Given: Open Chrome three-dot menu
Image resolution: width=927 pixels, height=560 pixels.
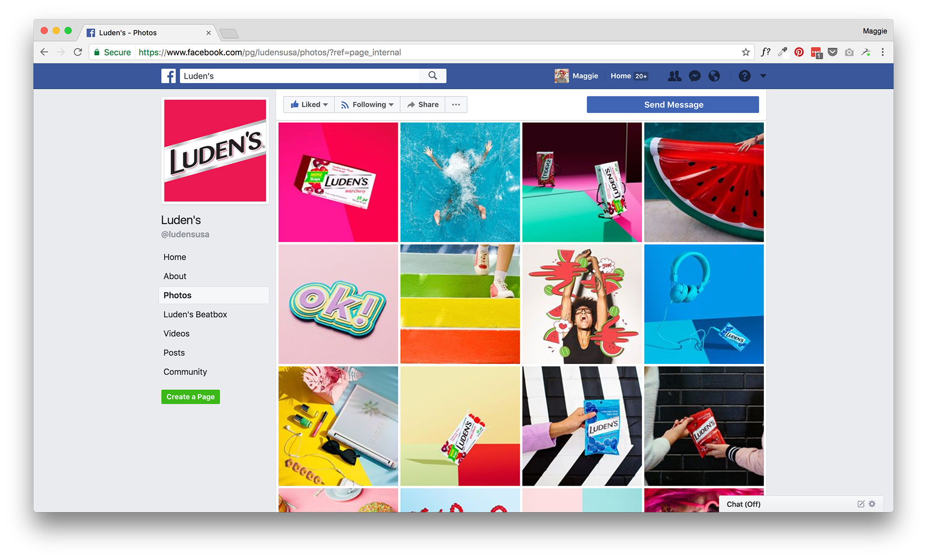Looking at the screenshot, I should tap(883, 52).
